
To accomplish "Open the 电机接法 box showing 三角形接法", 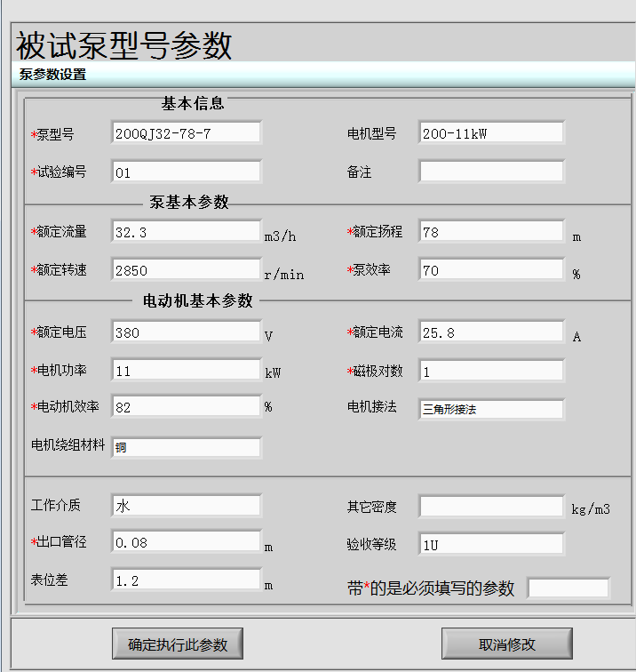I will 491,409.
